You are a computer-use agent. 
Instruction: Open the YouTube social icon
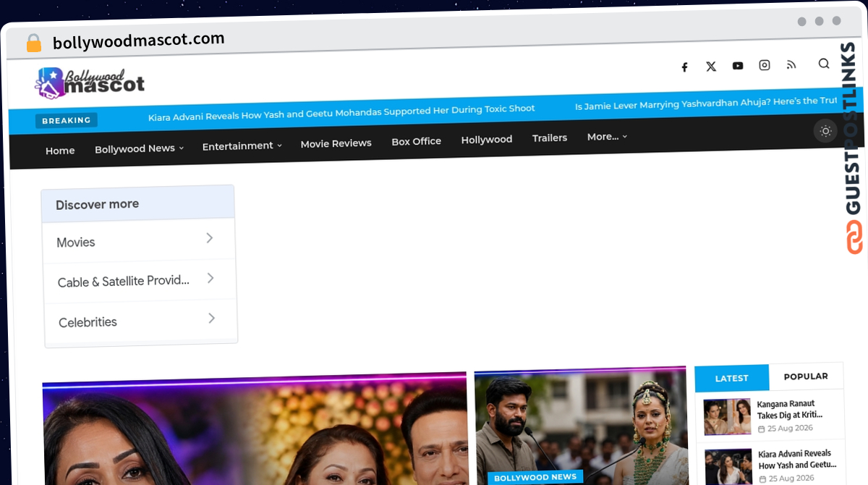point(738,66)
